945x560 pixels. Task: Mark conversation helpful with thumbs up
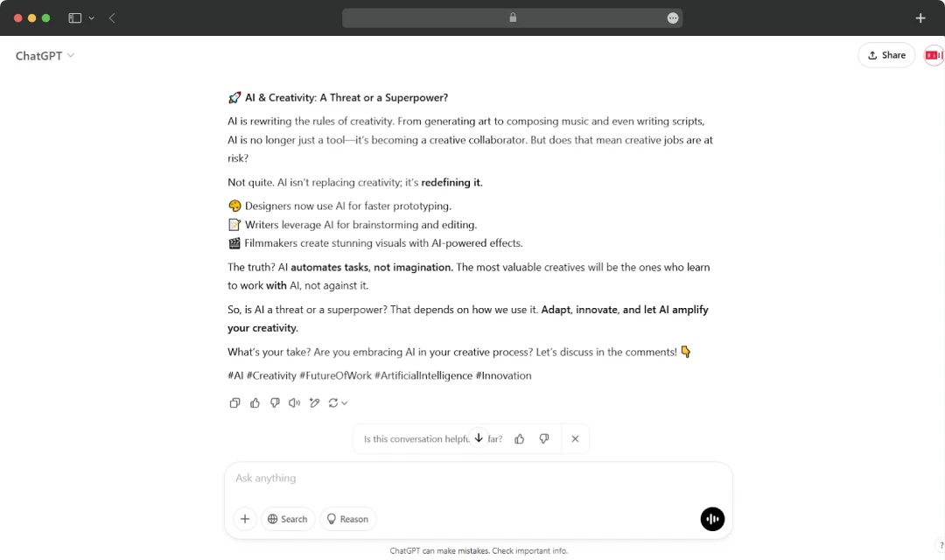click(x=519, y=438)
